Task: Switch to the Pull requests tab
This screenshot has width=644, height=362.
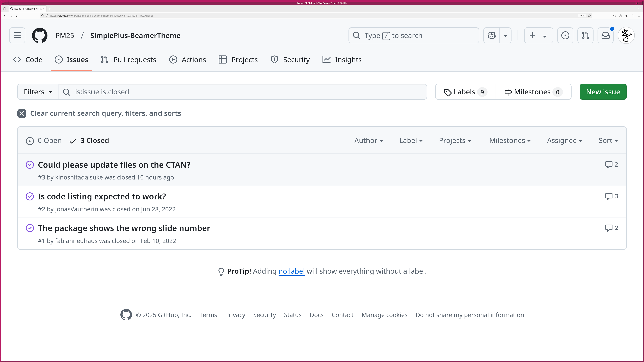Action: pyautogui.click(x=129, y=60)
